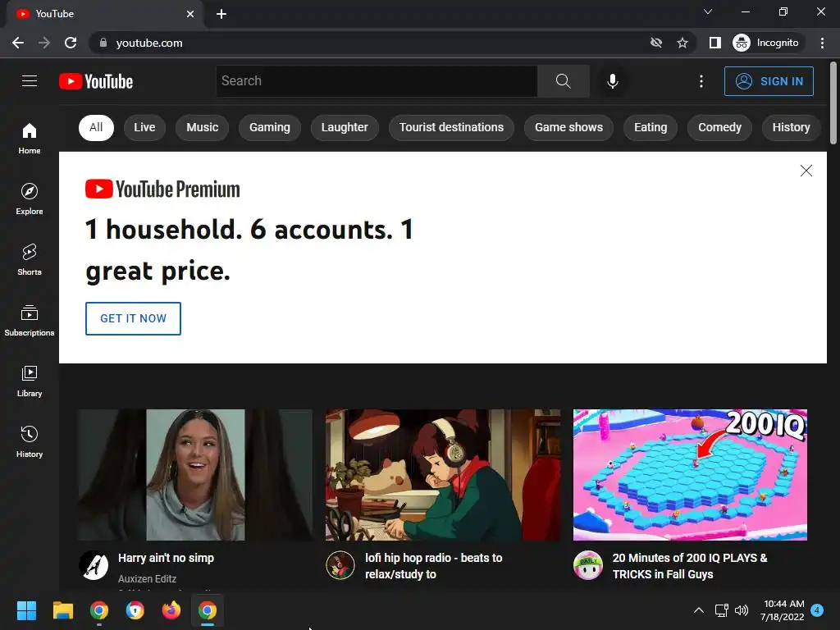Open the YouTube hamburger guide menu
This screenshot has height=630, width=840.
30,81
